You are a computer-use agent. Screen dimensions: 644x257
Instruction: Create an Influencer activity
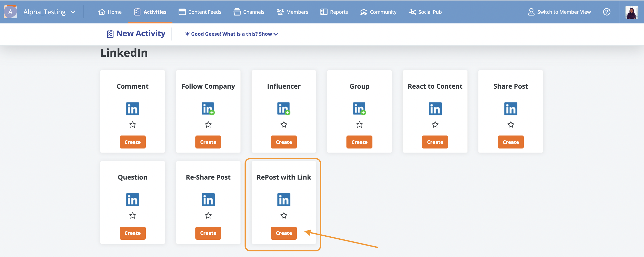(284, 142)
